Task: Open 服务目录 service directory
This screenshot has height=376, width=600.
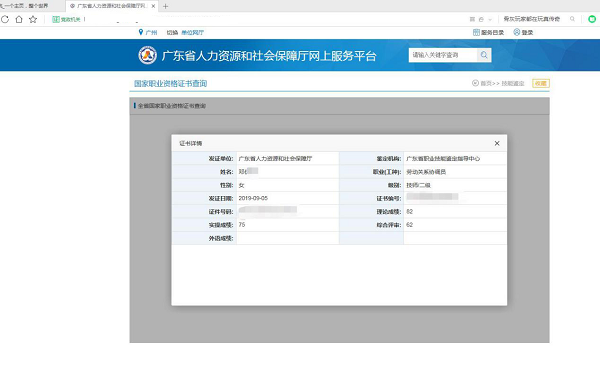Action: tap(489, 33)
